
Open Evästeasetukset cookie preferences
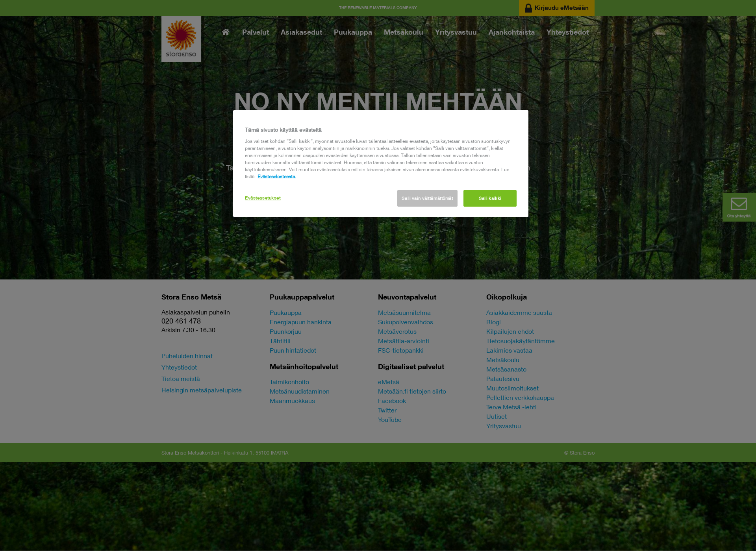click(262, 198)
